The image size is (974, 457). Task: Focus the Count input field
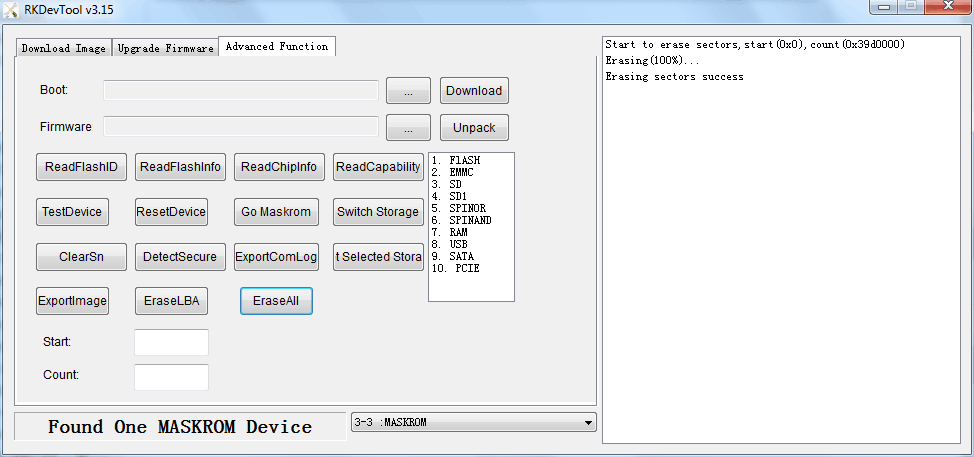pyautogui.click(x=171, y=377)
